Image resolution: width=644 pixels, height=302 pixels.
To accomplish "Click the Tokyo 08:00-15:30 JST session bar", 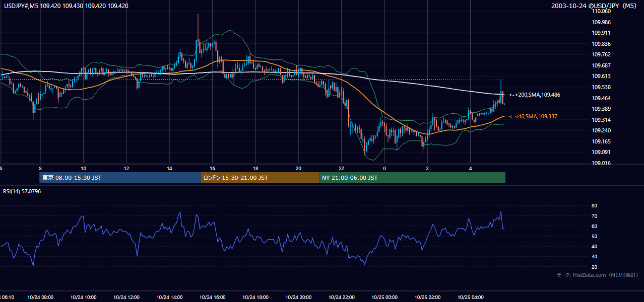I will (120, 178).
